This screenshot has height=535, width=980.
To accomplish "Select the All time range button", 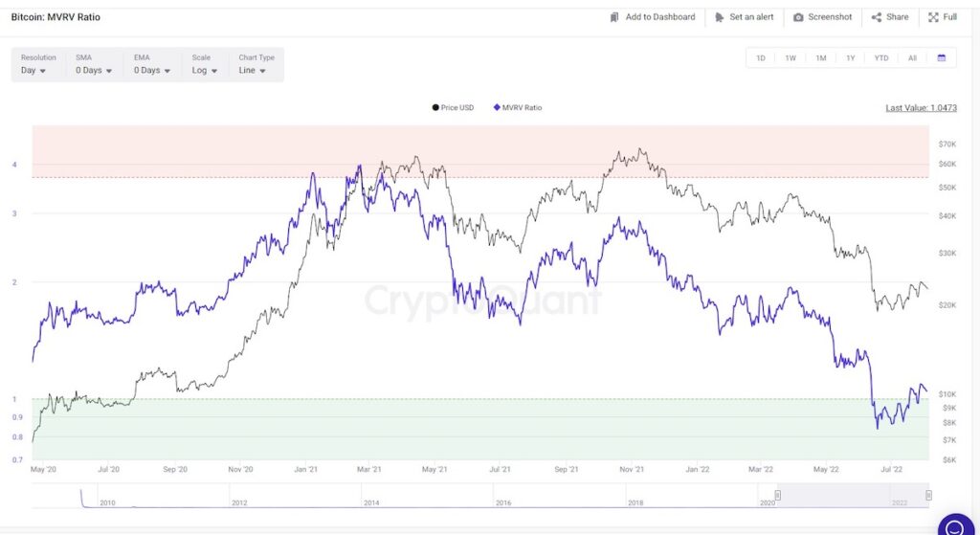I will tap(912, 58).
